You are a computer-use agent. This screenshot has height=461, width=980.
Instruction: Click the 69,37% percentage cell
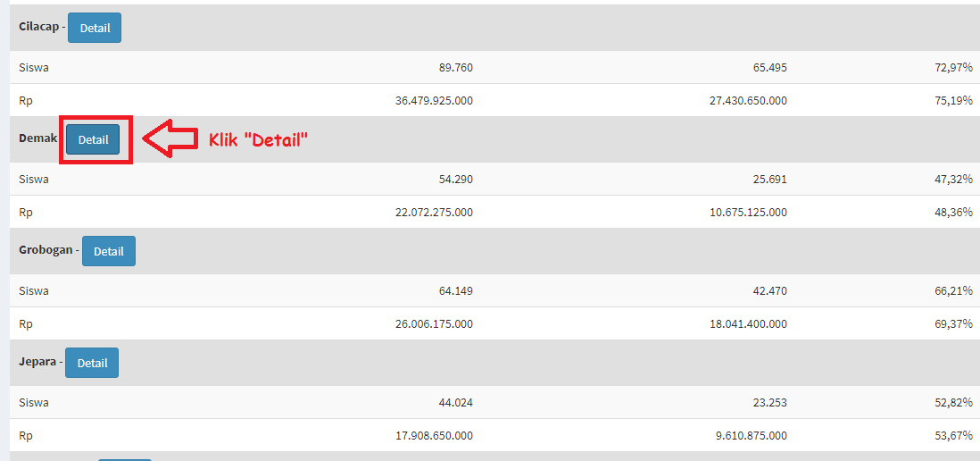point(954,323)
